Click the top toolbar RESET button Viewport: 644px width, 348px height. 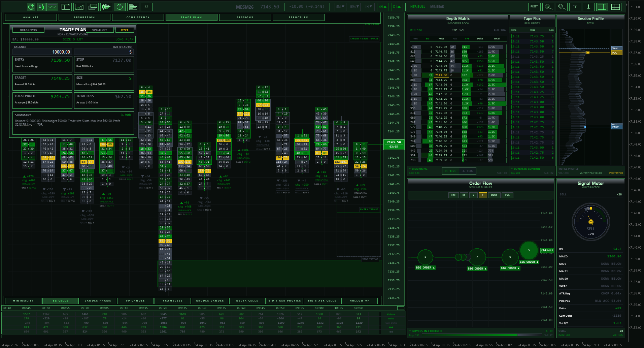(x=534, y=7)
